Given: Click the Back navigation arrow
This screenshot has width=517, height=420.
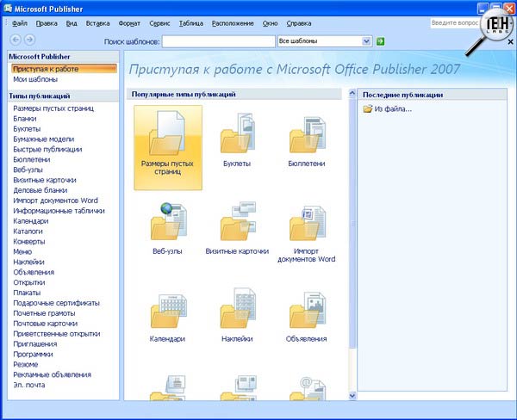Looking at the screenshot, I should [x=16, y=40].
